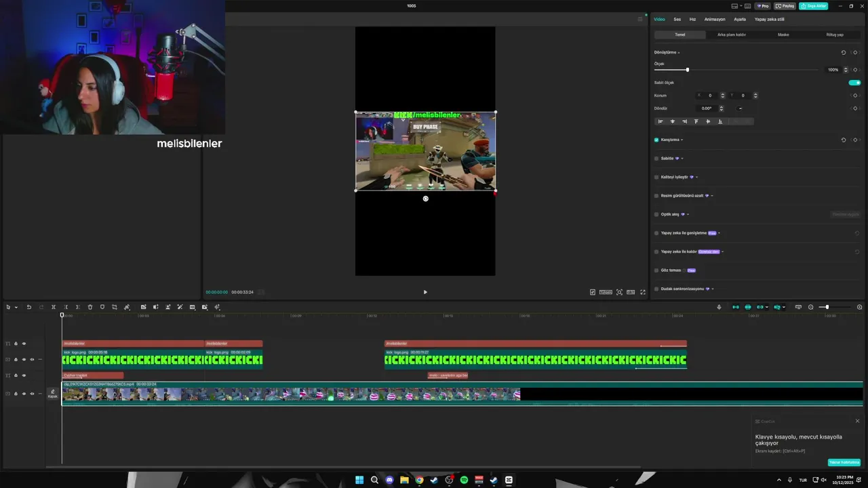Click align bottom icon in transform panel

coord(720,121)
